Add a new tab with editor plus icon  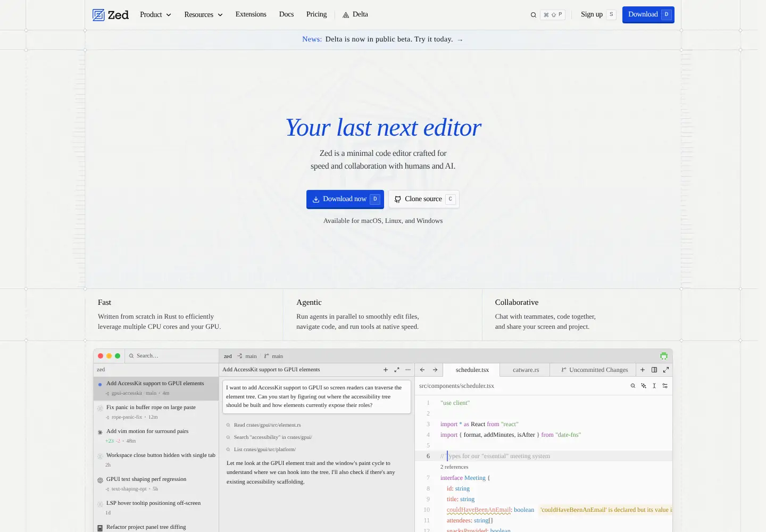click(643, 370)
